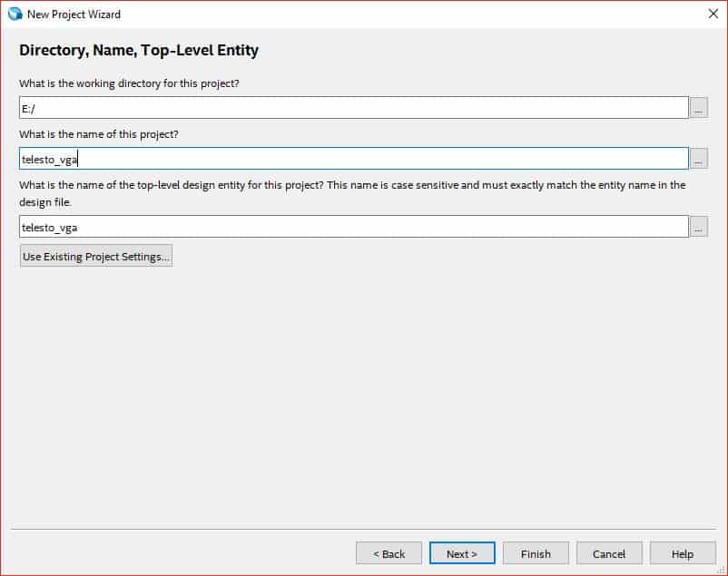Viewport: 728px width, 576px height.
Task: Click Finish to complete the wizard
Action: pyautogui.click(x=536, y=553)
